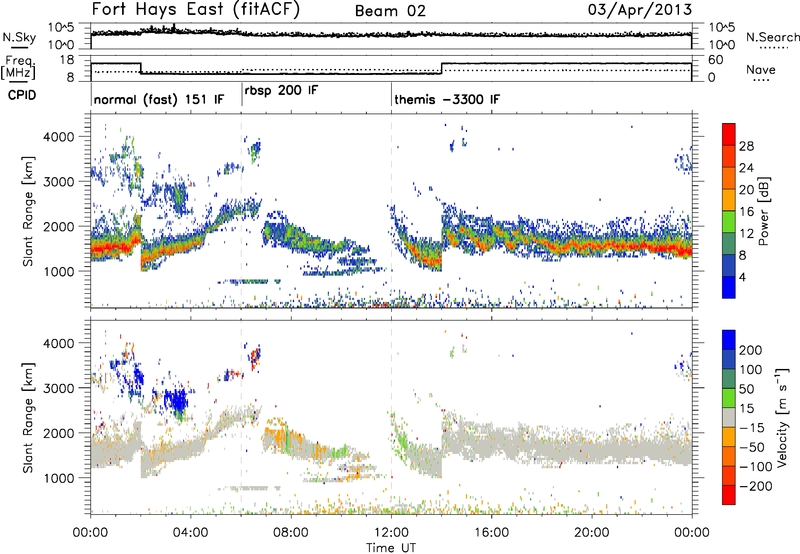
Task: Click the dotted line sample under Nave
Action: coord(761,80)
